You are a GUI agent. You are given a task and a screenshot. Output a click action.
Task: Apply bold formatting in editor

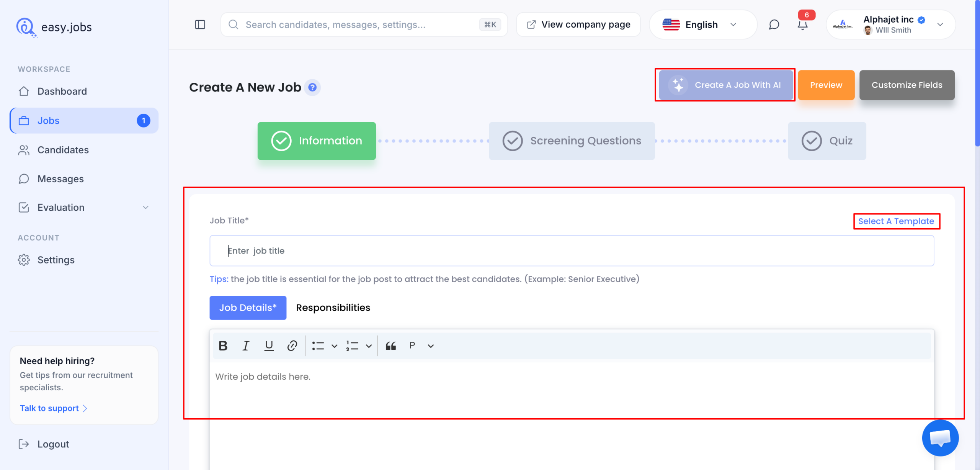click(223, 346)
